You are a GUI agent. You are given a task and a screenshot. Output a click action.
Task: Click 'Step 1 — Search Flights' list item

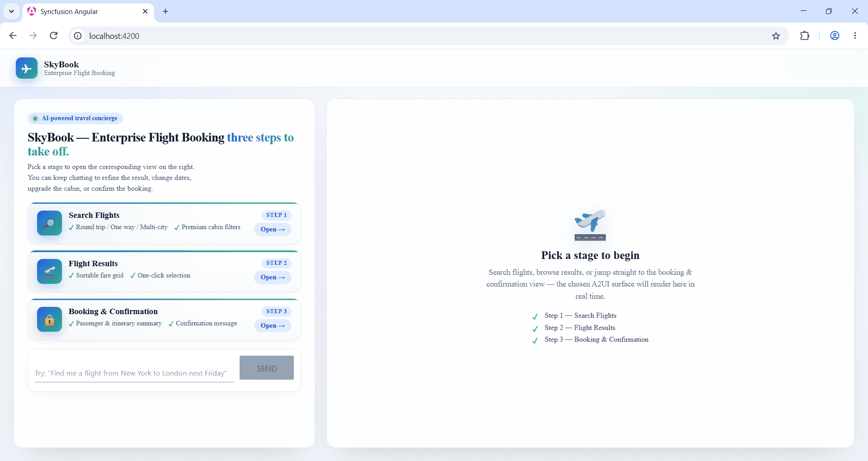pyautogui.click(x=580, y=315)
